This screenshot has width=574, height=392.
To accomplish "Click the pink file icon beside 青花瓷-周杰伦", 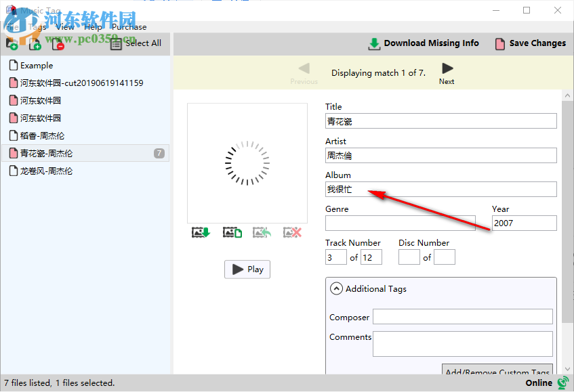I will [x=14, y=153].
